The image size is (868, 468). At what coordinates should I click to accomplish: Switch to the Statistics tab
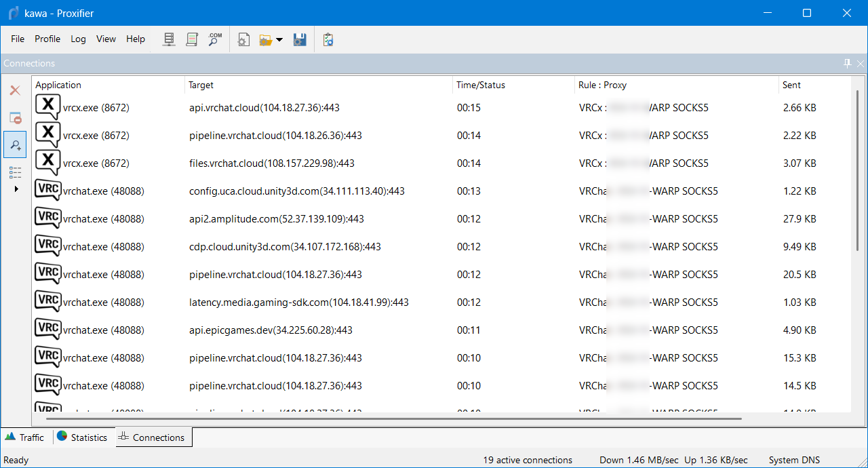pos(82,437)
